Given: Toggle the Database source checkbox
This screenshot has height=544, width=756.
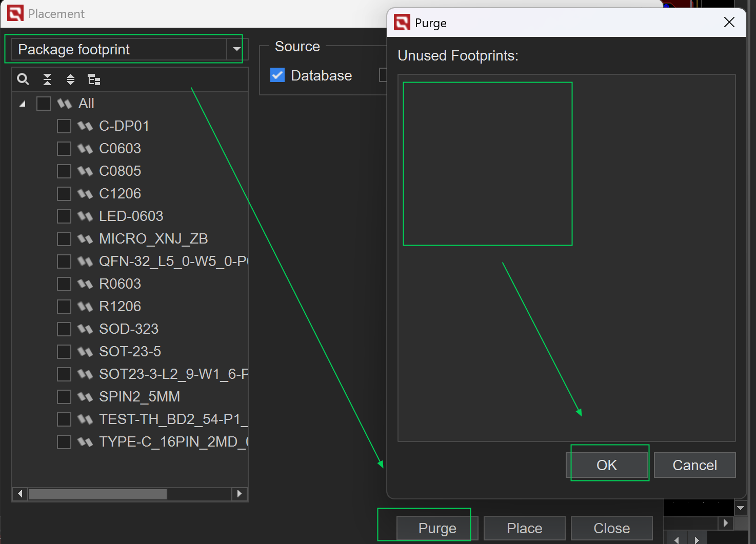Looking at the screenshot, I should tap(277, 75).
